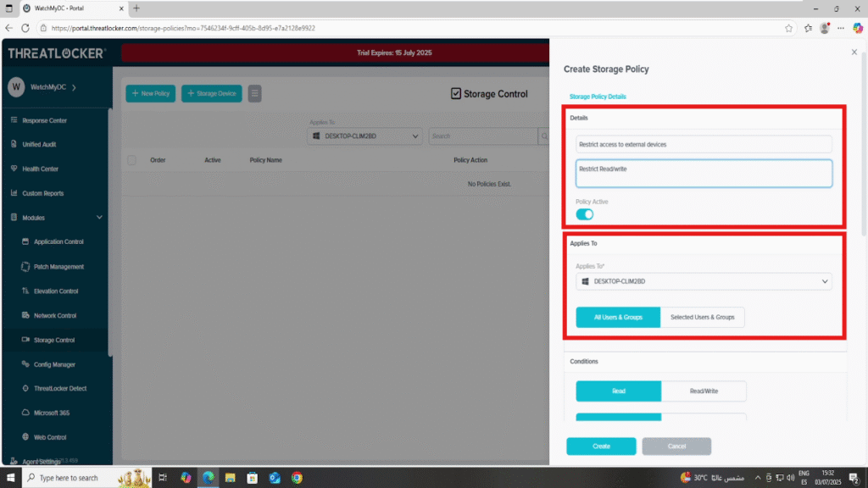The width and height of the screenshot is (868, 488).
Task: Open browser favorites list
Action: tap(808, 28)
